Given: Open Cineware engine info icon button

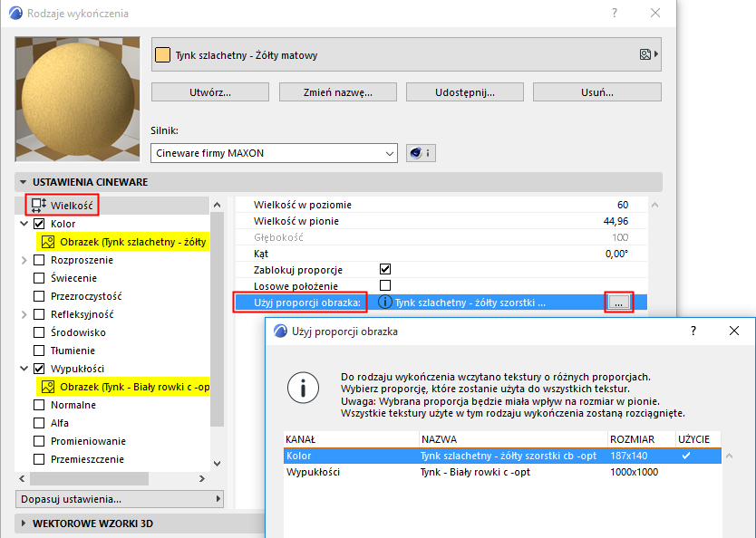Looking at the screenshot, I should (x=421, y=153).
